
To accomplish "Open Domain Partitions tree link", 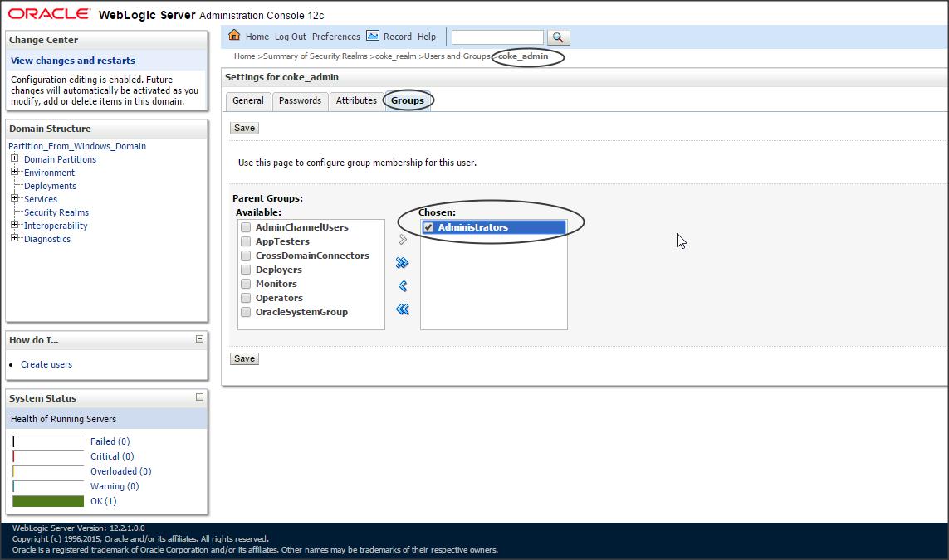I will [x=60, y=159].
